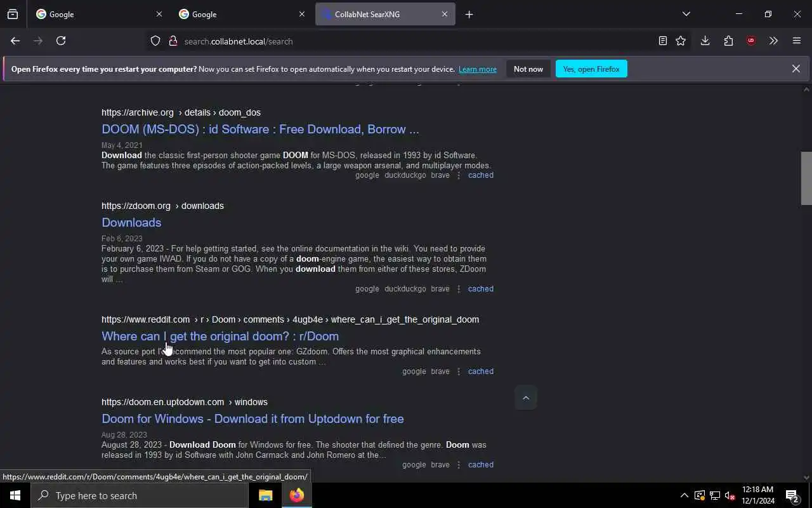The width and height of the screenshot is (812, 508).
Task: Reload the current page
Action: (x=61, y=41)
